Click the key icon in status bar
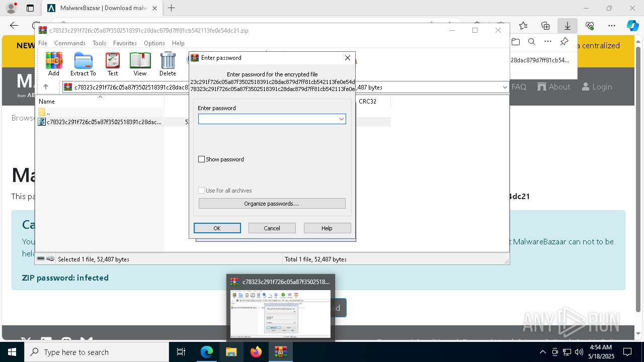This screenshot has height=362, width=644. coord(50,259)
